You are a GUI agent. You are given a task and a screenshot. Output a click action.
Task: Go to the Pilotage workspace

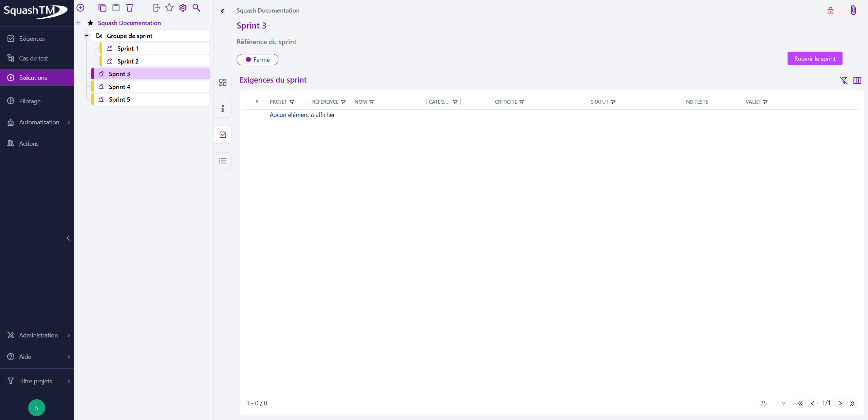pos(30,101)
